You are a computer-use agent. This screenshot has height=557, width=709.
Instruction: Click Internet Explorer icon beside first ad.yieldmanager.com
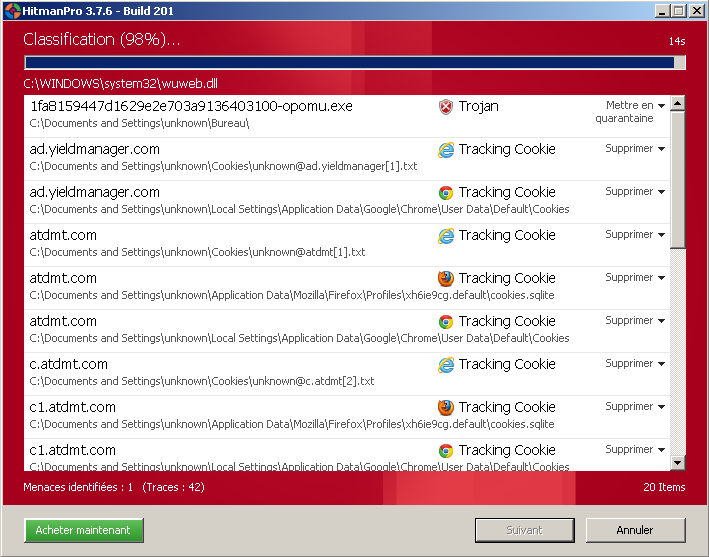coord(446,150)
